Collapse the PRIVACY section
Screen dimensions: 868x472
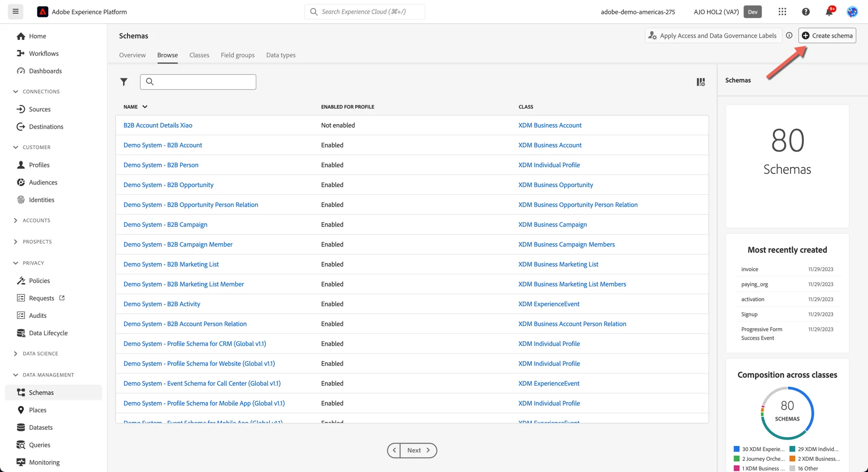point(15,263)
